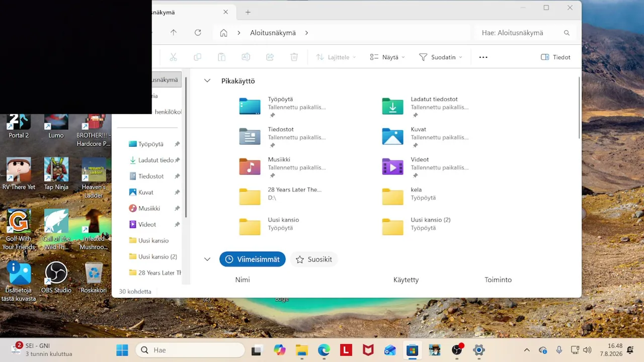644x362 pixels.
Task: Select Musiikki in navigation sidebar
Action: pos(150,208)
